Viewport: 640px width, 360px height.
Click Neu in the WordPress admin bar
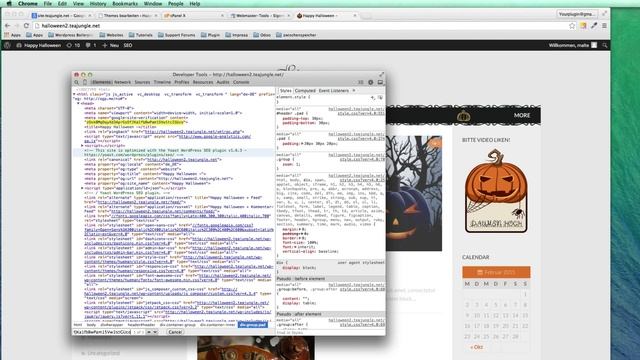point(110,45)
